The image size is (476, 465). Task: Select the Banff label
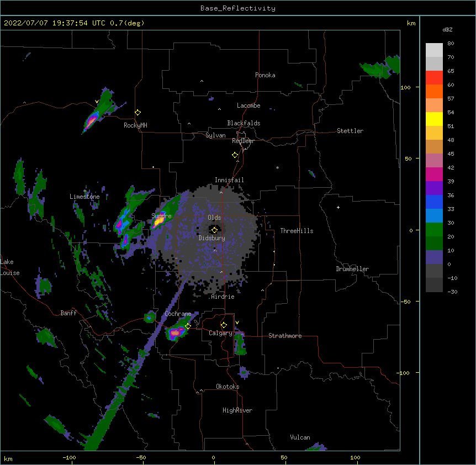pos(68,313)
